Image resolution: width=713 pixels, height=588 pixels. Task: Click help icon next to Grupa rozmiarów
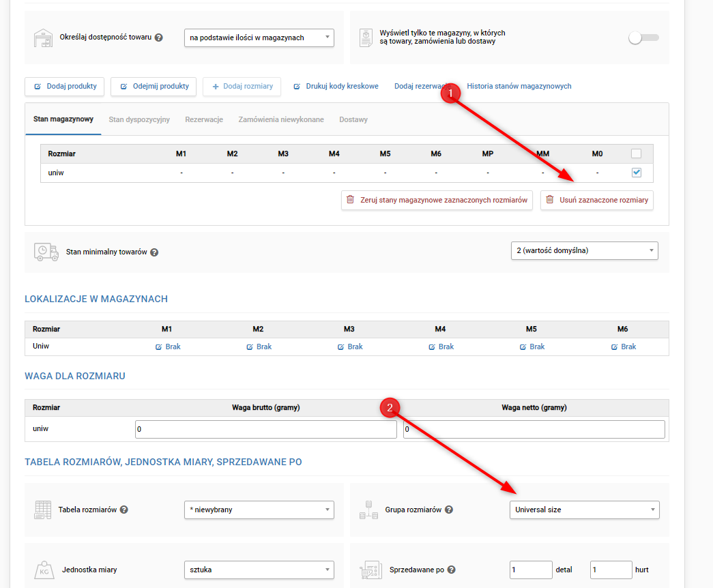coord(449,510)
